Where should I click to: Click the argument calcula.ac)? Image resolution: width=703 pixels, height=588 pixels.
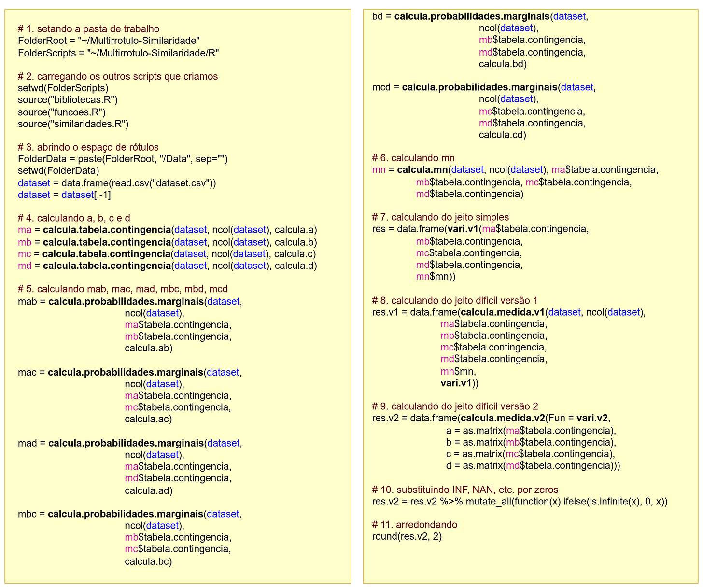pyautogui.click(x=148, y=419)
